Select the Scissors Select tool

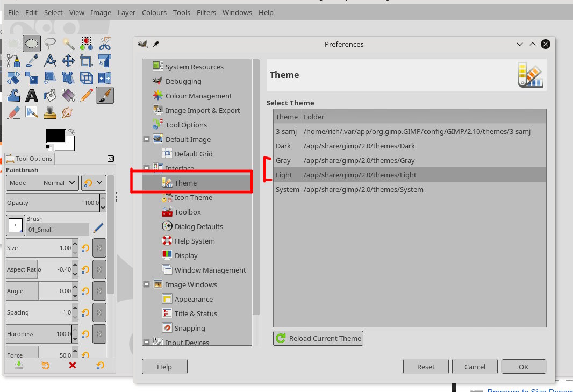(105, 44)
